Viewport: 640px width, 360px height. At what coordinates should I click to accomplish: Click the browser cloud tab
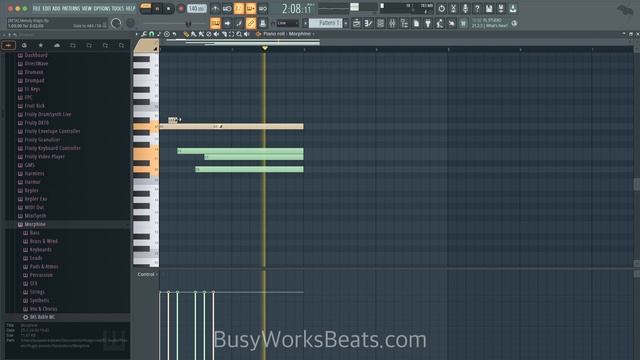[x=57, y=45]
